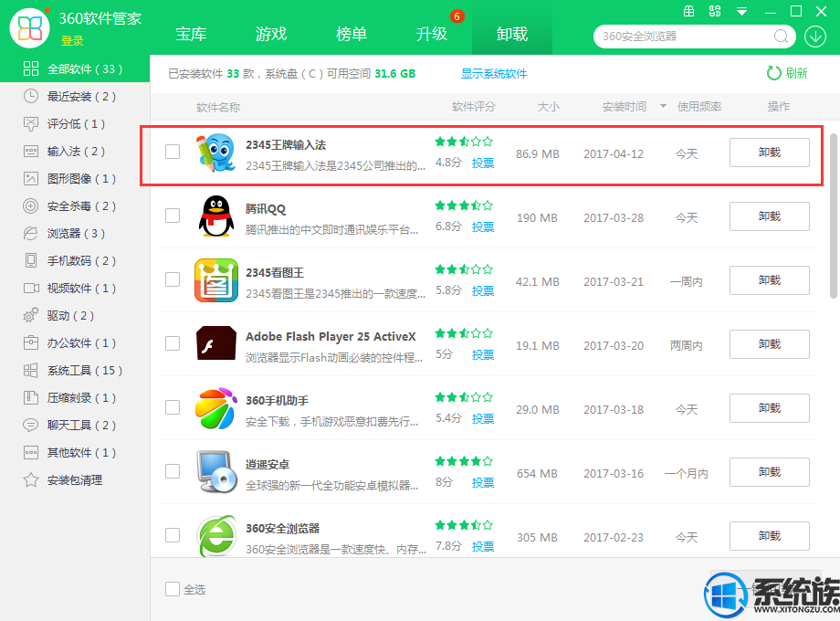
Task: Click the 654 MB size cell
Action: [x=537, y=474]
